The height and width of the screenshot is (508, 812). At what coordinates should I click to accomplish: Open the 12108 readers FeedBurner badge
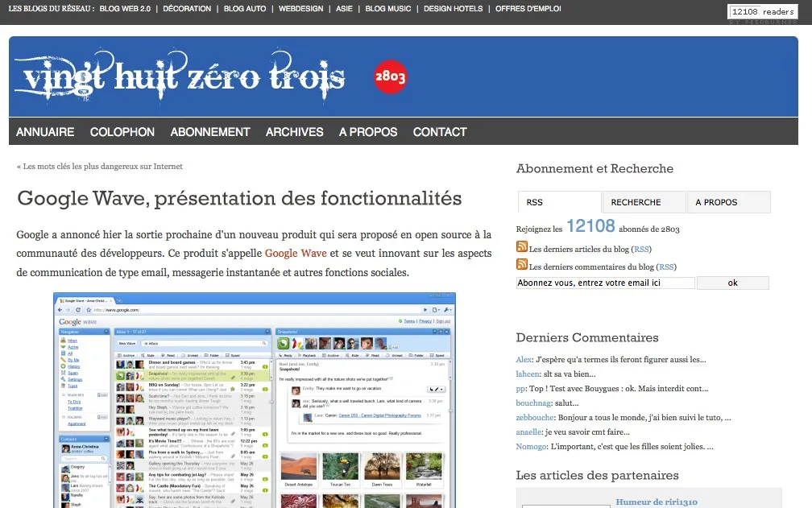(763, 12)
